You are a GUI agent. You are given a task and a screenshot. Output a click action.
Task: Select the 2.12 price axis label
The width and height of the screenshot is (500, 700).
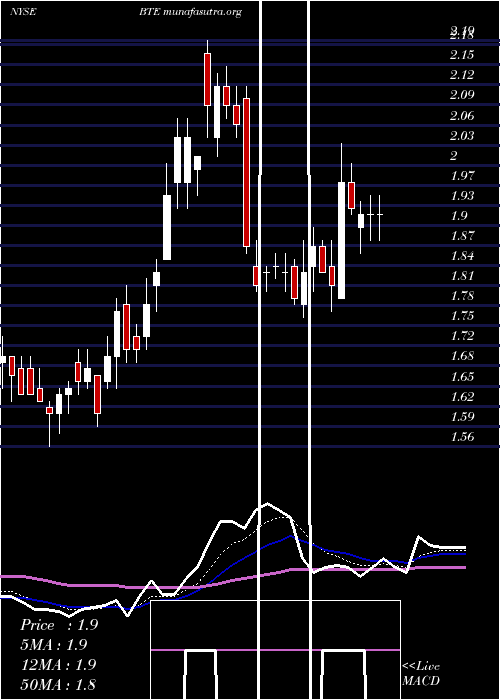pyautogui.click(x=462, y=75)
